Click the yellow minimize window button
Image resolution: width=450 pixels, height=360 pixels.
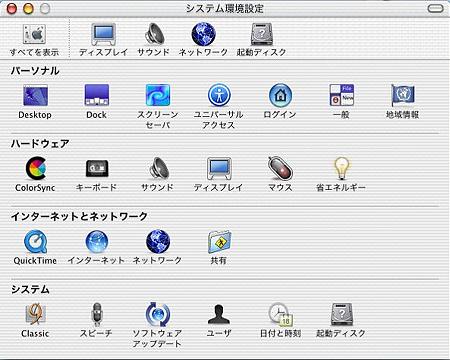click(28, 8)
